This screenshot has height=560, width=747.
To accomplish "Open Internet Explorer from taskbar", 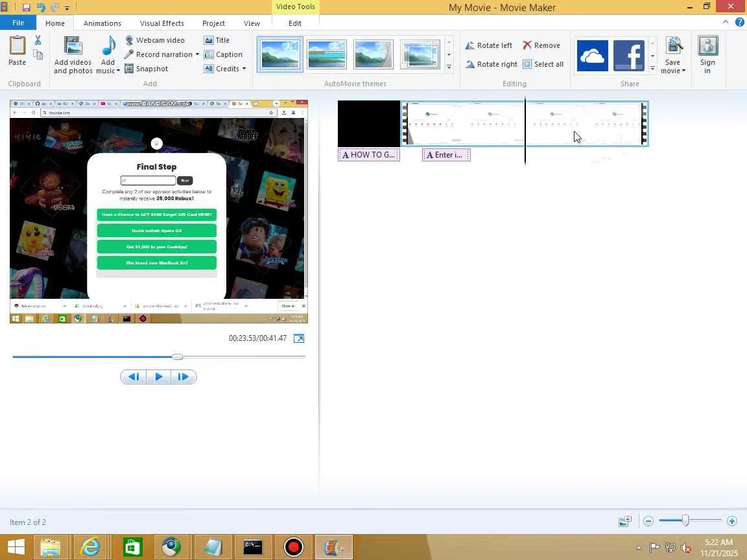I will point(91,546).
